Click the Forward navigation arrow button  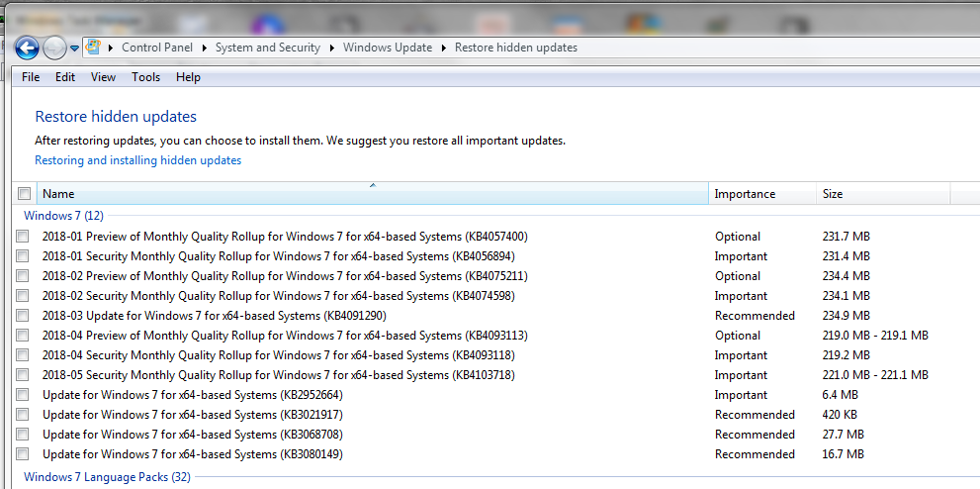(x=54, y=48)
